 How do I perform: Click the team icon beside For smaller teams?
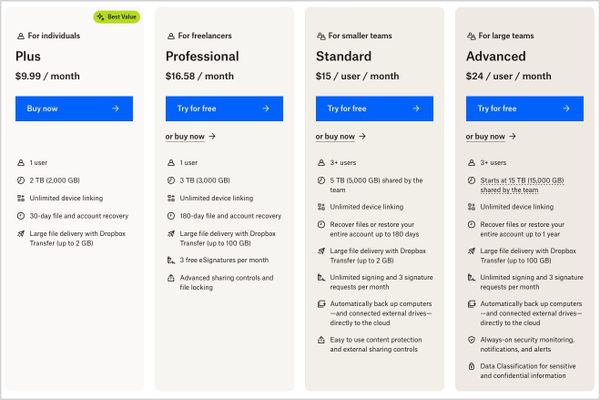click(321, 36)
